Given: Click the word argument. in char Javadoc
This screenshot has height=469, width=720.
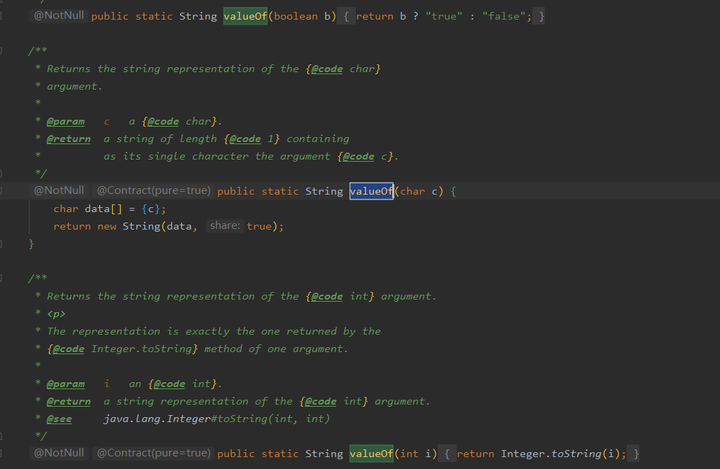Looking at the screenshot, I should (74, 86).
